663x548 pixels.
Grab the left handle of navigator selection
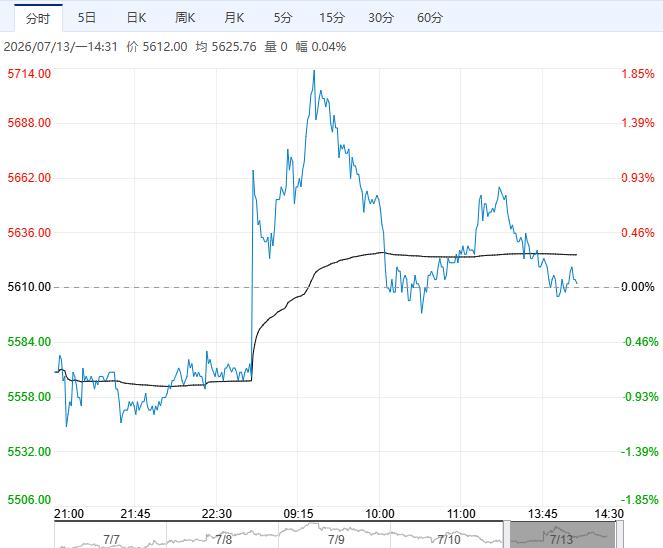click(x=507, y=535)
